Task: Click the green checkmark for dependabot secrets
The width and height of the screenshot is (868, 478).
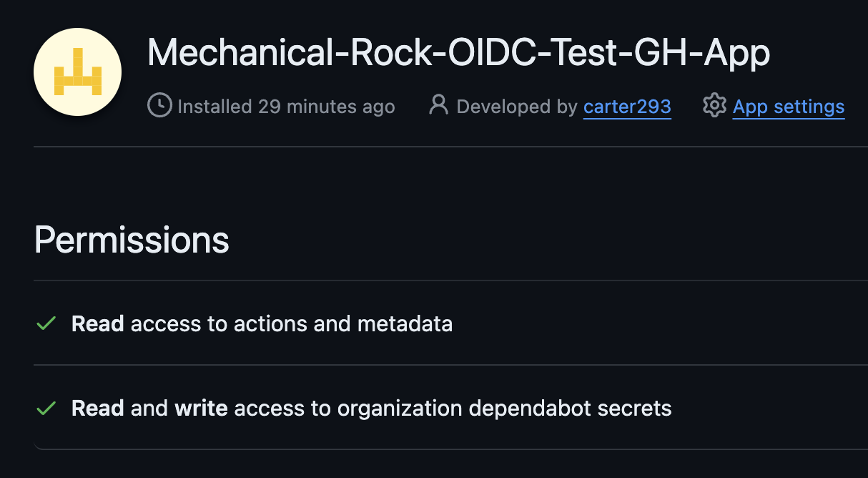Action: (x=46, y=409)
